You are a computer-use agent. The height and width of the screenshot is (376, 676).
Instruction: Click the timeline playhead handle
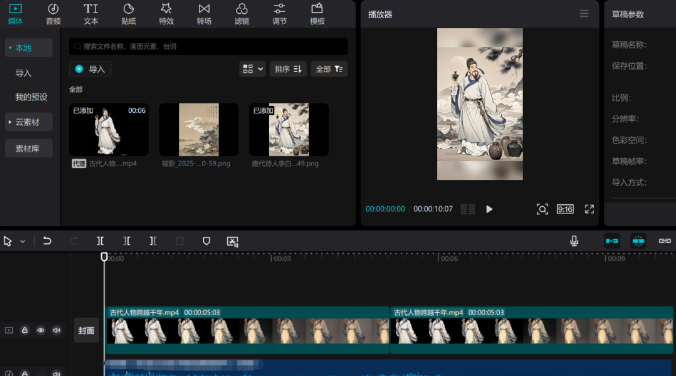[x=104, y=257]
